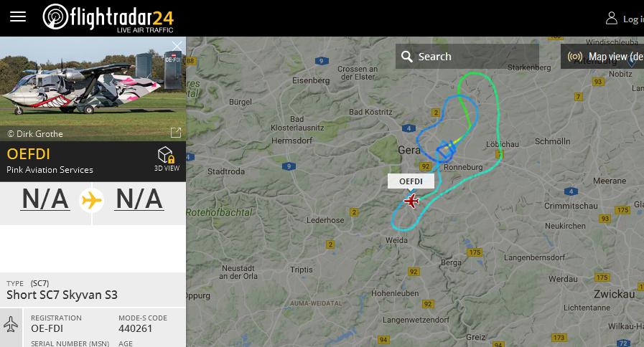Click the destination airport N/A link
644x347 pixels.
139,199
